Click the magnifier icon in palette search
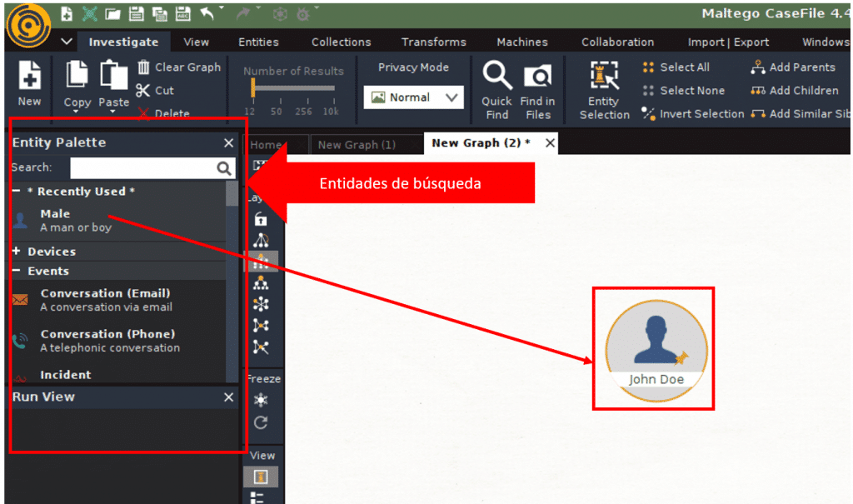 coord(224,168)
